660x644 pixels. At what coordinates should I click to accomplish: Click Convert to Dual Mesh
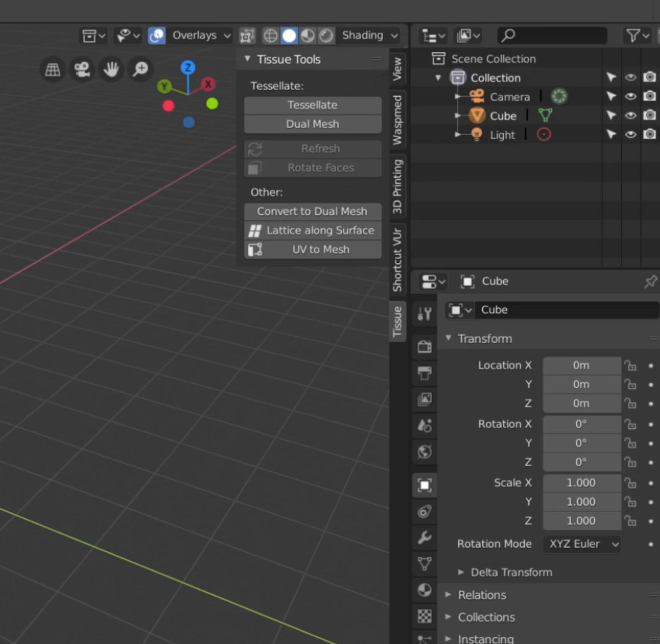312,211
